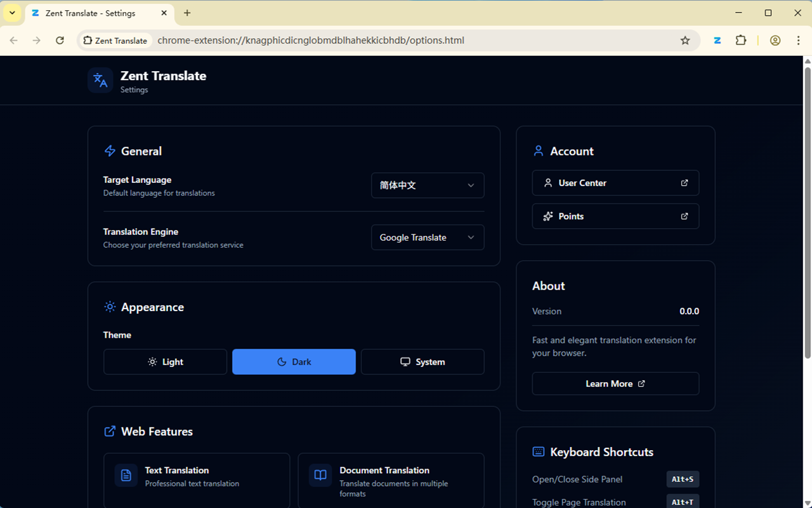Click the external-link icon beside Web Features

tap(109, 431)
